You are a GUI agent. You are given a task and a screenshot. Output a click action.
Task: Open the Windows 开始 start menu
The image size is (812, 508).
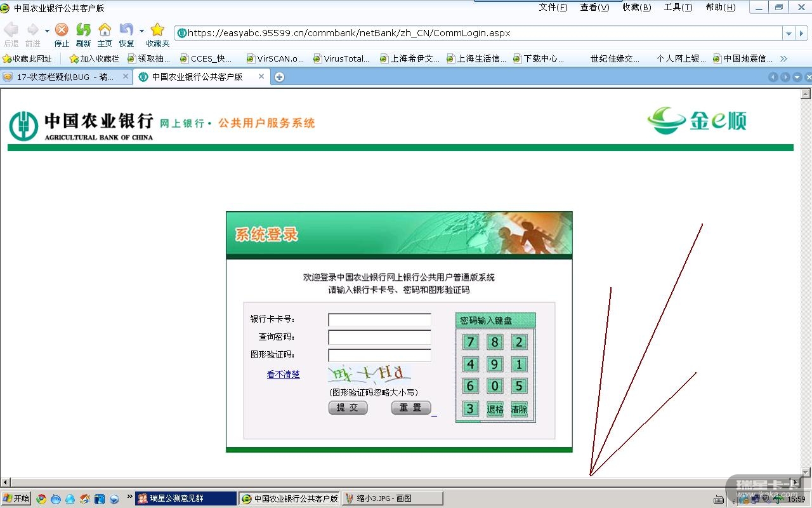16,498
